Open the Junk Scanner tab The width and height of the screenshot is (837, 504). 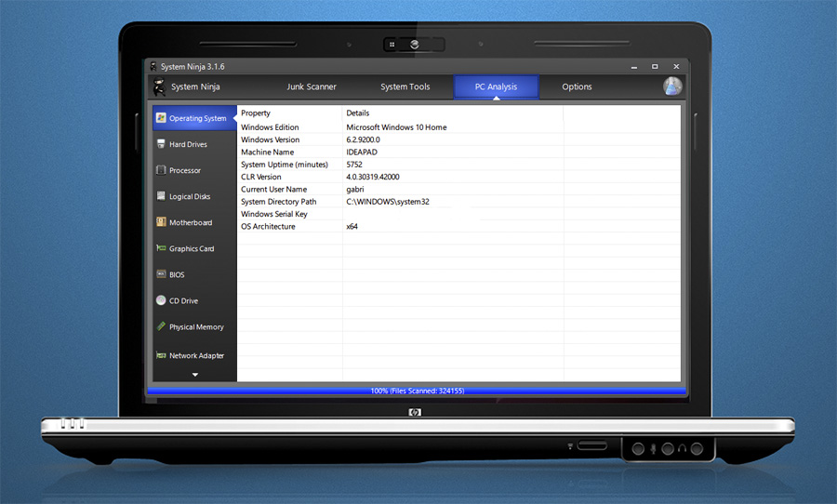(312, 86)
